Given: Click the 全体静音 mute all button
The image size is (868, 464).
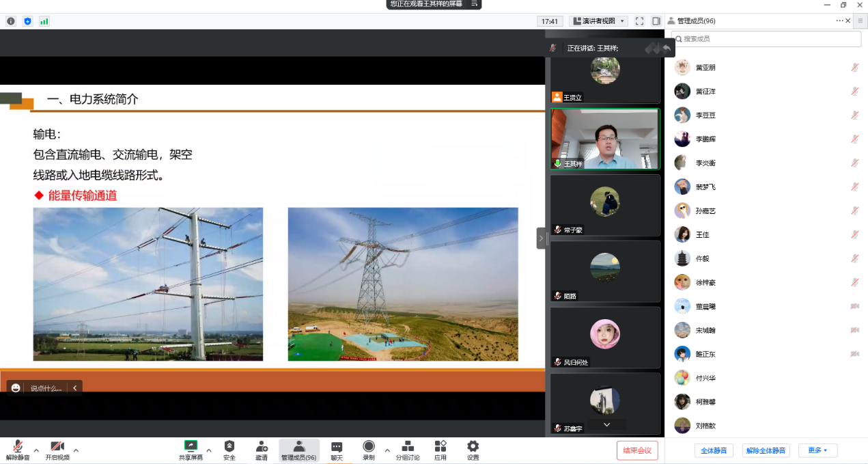Looking at the screenshot, I should 714,450.
